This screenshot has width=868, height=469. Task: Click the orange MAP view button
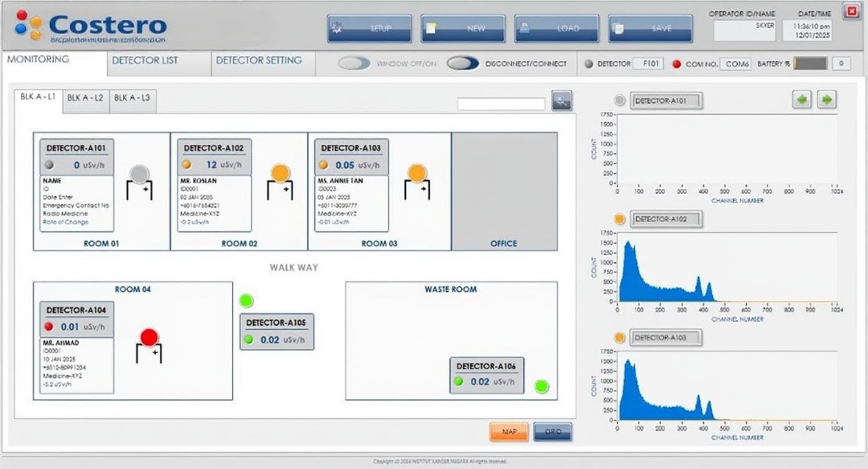click(x=509, y=432)
